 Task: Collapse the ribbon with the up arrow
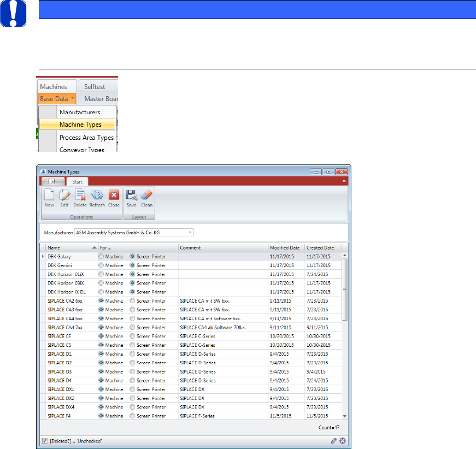344,181
